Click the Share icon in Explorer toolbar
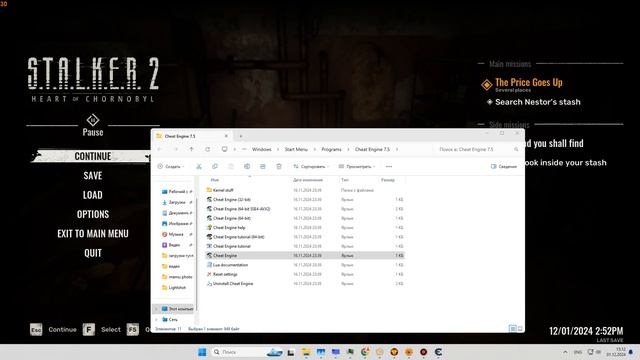Screen dimensions: 640x360 click(x=263, y=167)
